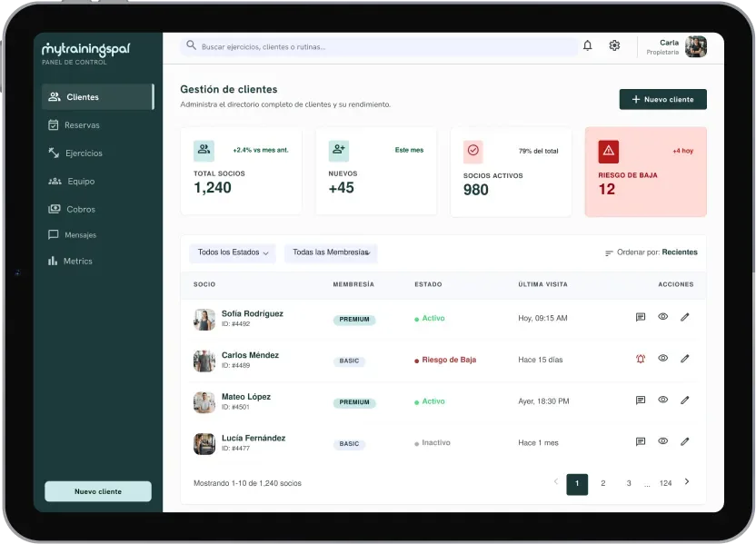This screenshot has height=544, width=756.
Task: Click the message icon for Lucía Fernández
Action: pos(641,441)
